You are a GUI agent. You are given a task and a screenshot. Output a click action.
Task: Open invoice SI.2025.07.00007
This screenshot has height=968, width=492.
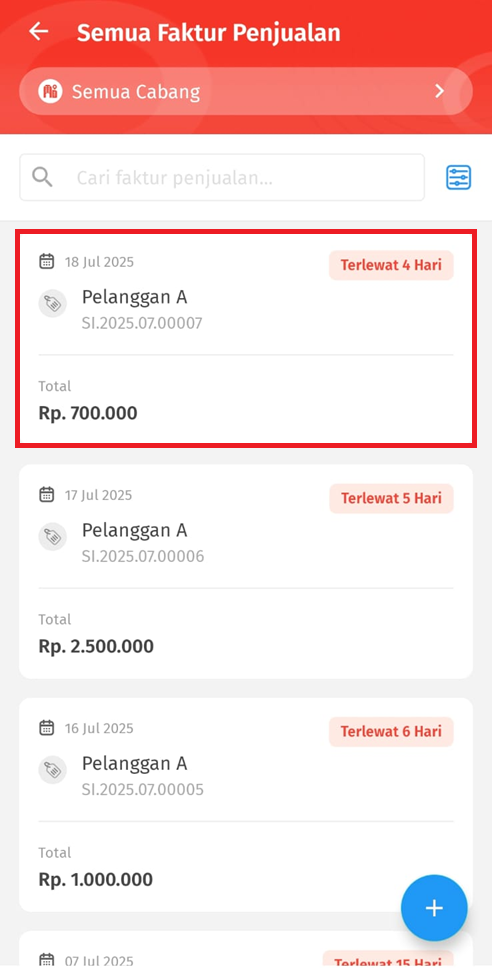pos(246,338)
